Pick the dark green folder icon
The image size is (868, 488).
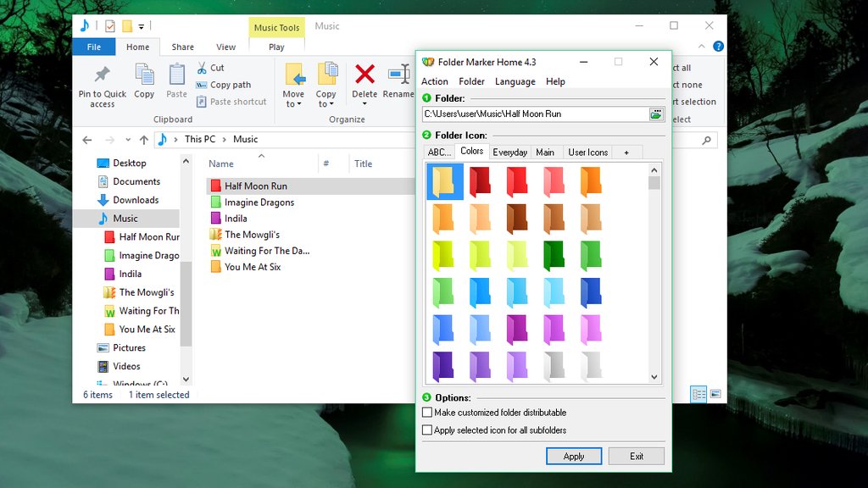[x=554, y=255]
